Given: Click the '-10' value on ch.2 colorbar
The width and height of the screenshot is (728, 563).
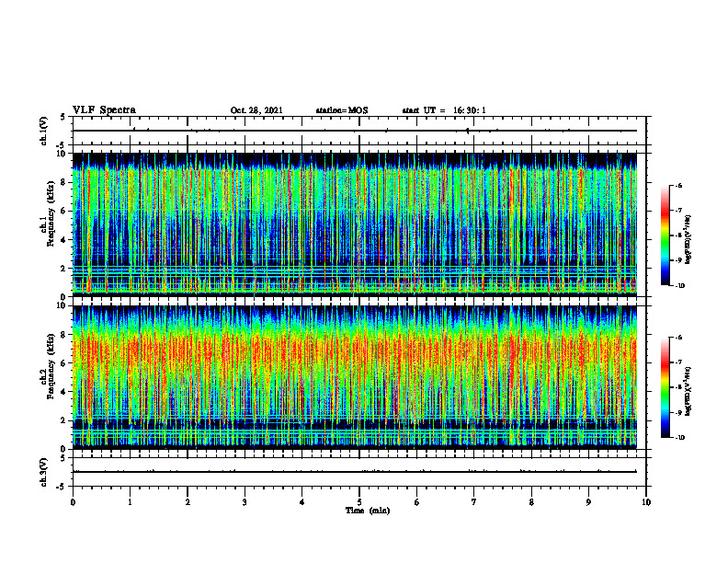Looking at the screenshot, I should (x=679, y=438).
